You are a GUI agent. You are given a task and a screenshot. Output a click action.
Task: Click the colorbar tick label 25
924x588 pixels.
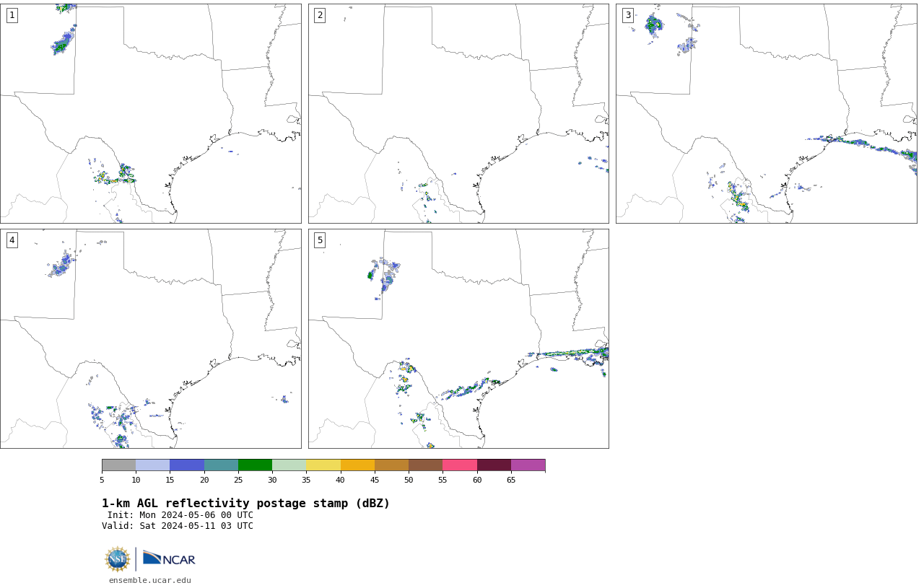[238, 480]
